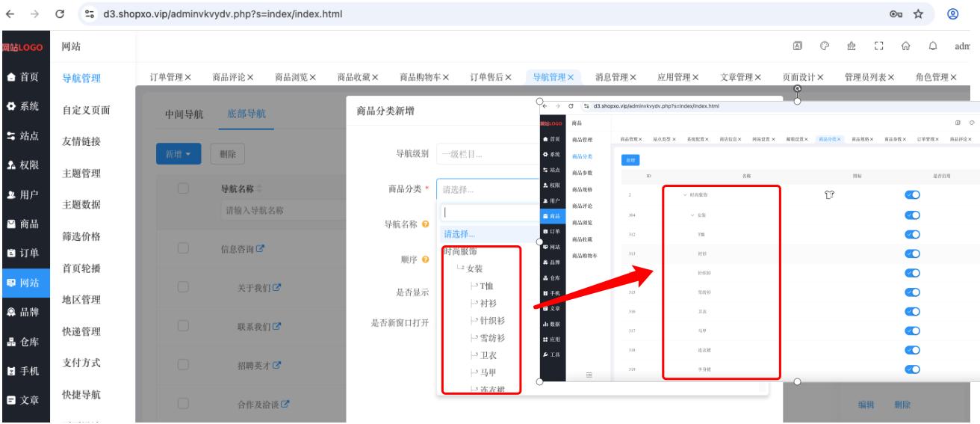980x424 pixels.
Task: Click the sort icon next to the 导航名称 header
Action: point(259,189)
